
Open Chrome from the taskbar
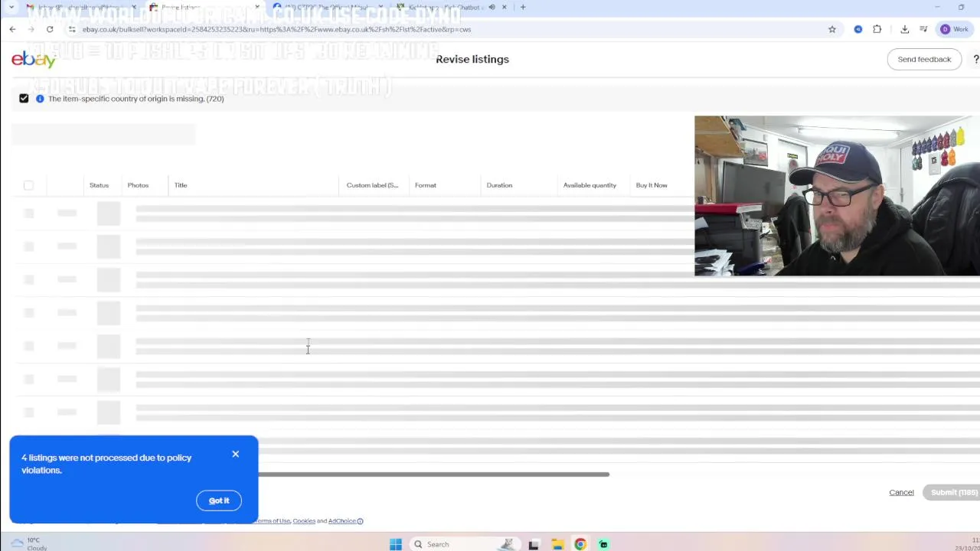[580, 544]
